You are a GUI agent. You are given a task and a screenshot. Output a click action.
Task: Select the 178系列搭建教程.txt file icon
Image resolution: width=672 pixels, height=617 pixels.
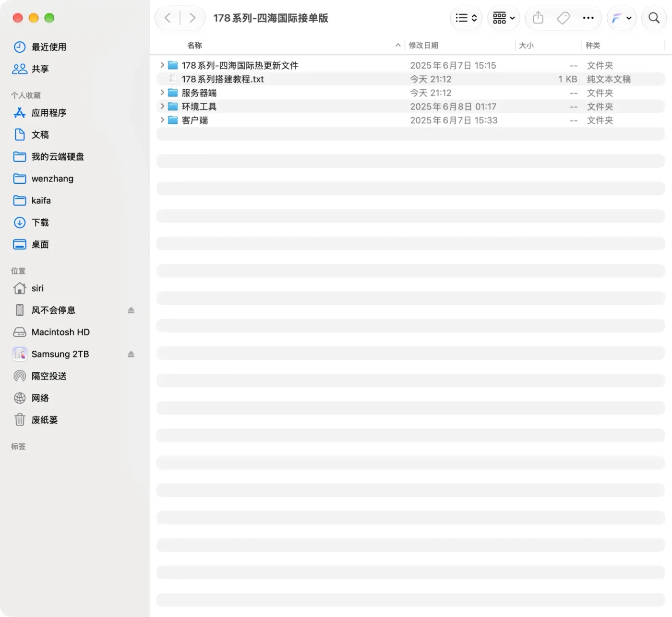(x=173, y=79)
